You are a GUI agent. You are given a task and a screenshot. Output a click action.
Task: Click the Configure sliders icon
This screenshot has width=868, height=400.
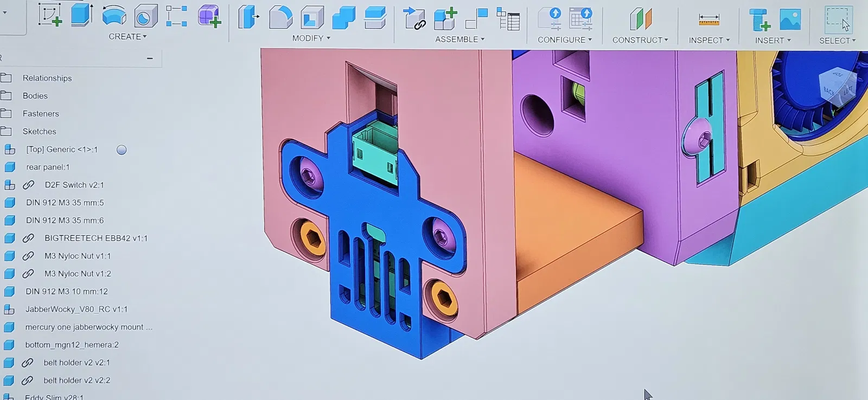pos(550,19)
